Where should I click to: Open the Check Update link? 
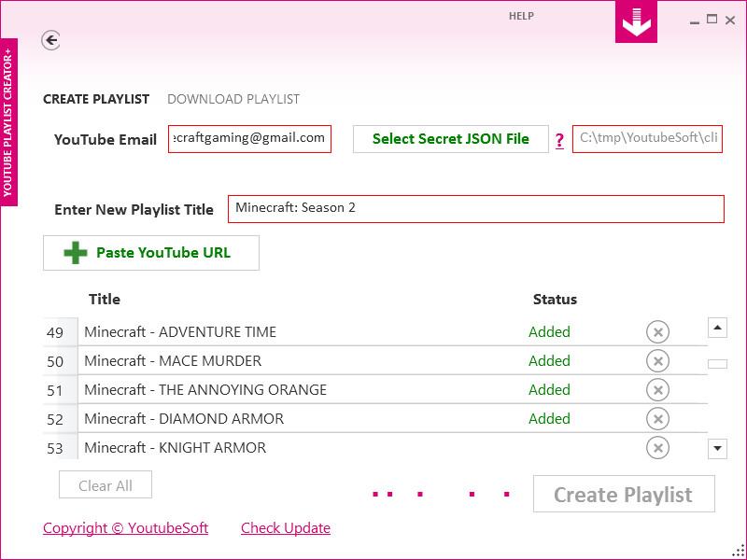tap(286, 527)
